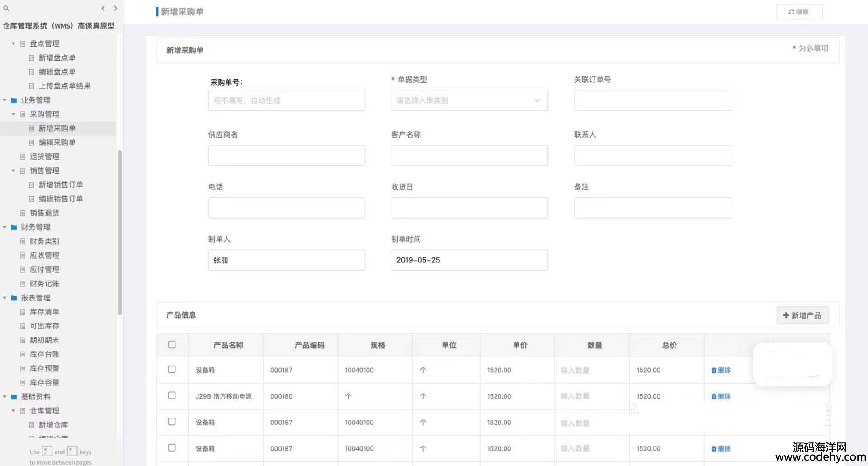Delete the J29B 浩方移动电源 row
This screenshot has height=466, width=868.
(x=721, y=396)
